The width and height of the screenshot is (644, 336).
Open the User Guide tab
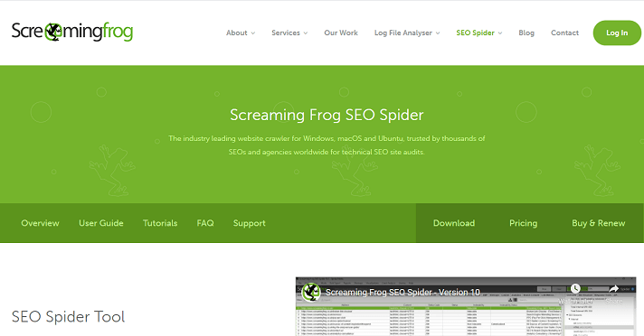click(101, 223)
